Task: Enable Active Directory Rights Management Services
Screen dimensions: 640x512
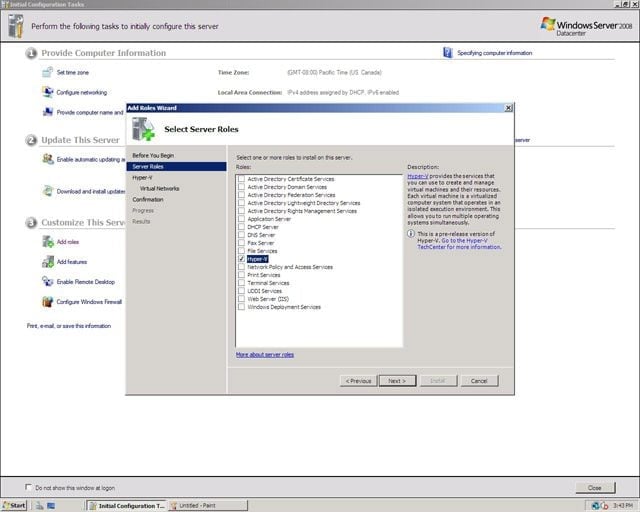Action: coord(242,211)
